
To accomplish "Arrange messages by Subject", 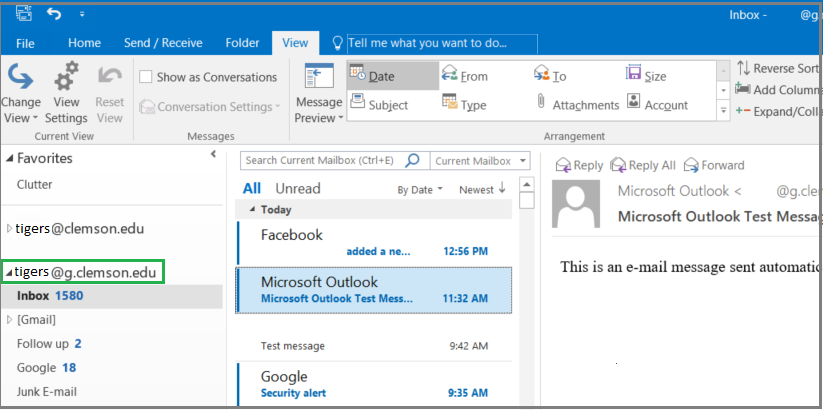I will pyautogui.click(x=379, y=105).
